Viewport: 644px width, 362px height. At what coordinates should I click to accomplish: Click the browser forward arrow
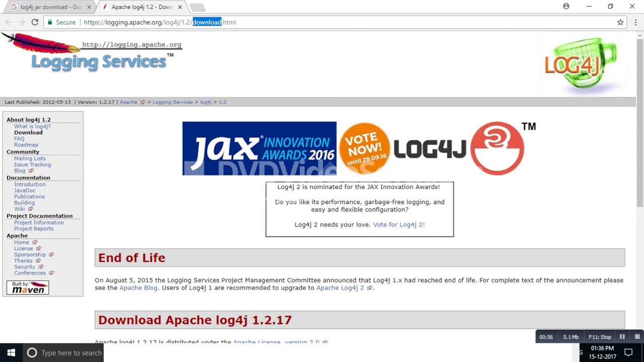tap(21, 22)
